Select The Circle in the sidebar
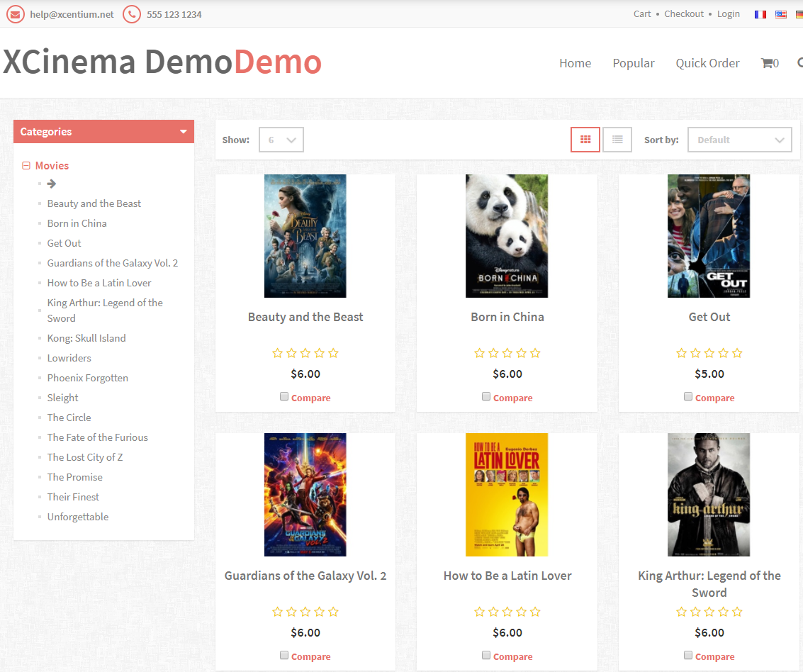This screenshot has height=672, width=803. (x=69, y=418)
